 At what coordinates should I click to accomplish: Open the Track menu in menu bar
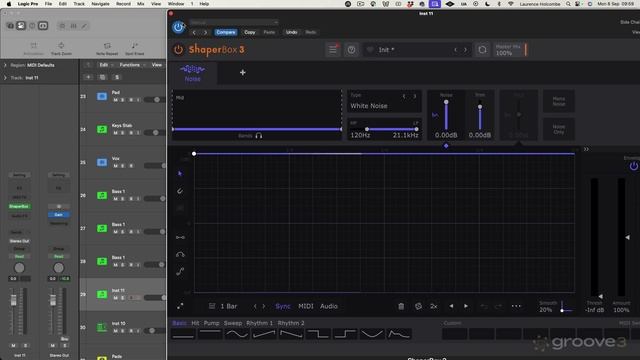tap(79, 4)
